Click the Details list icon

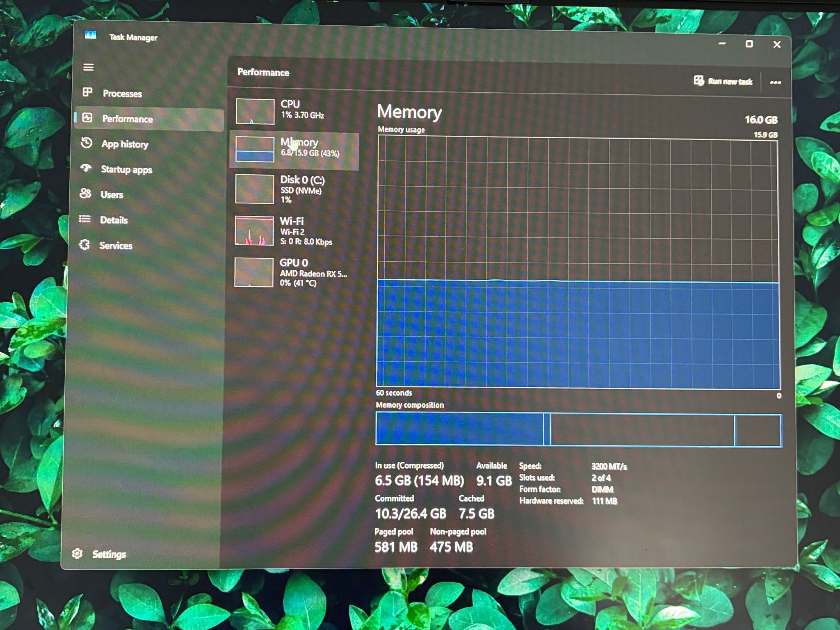85,219
